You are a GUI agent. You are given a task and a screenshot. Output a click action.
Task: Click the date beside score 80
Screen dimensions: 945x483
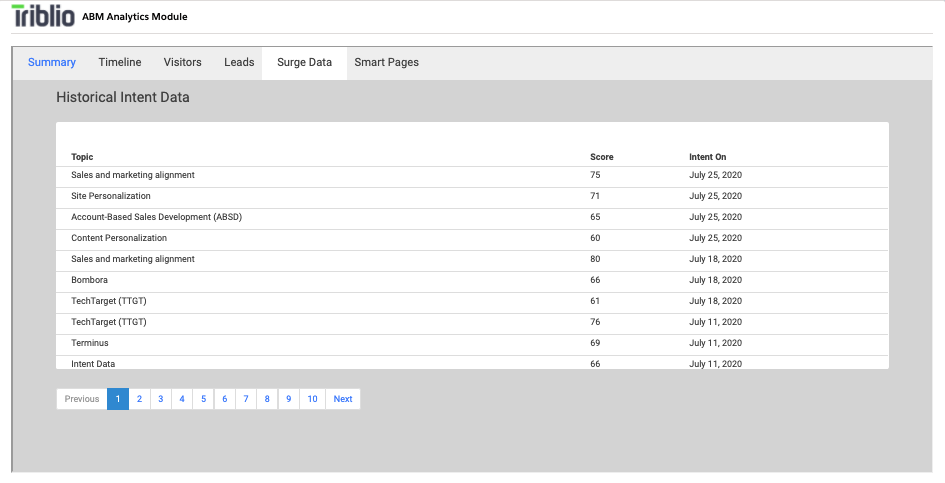click(x=715, y=259)
